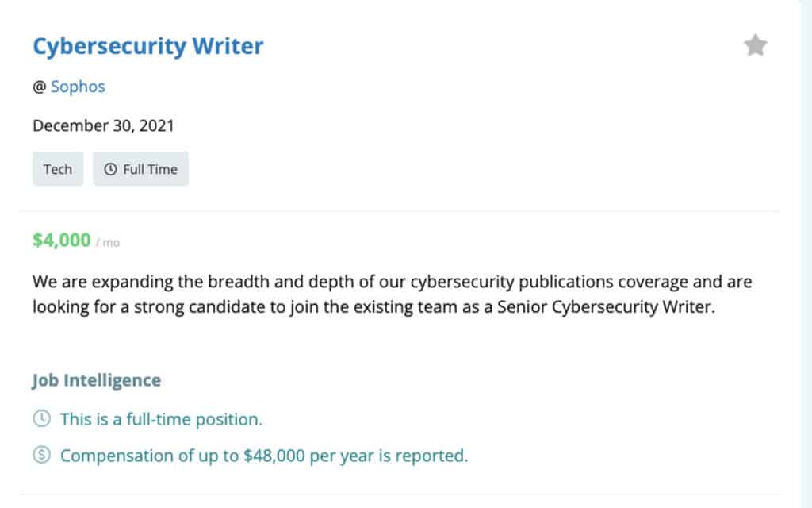Toggle the star to favorite this job

coord(754,44)
